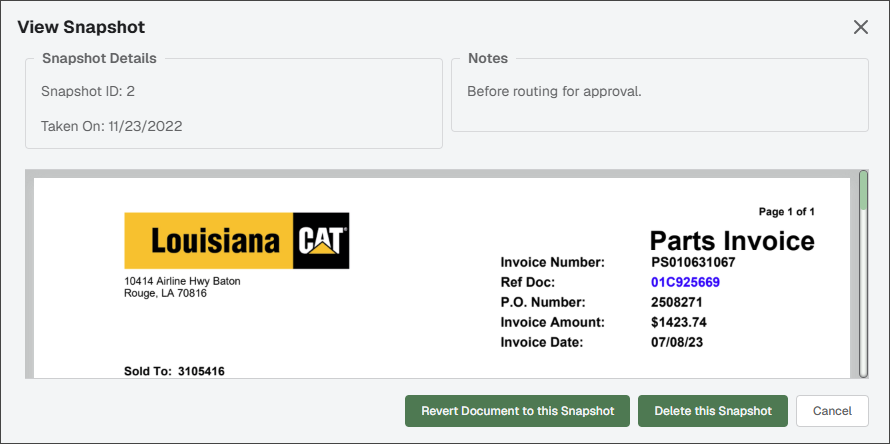Select the Taken On date text
890x444 pixels.
(x=111, y=126)
